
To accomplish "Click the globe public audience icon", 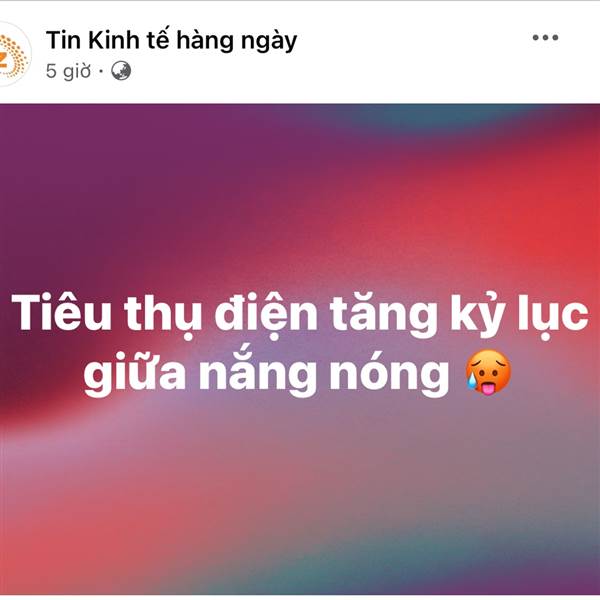I will coord(121,71).
